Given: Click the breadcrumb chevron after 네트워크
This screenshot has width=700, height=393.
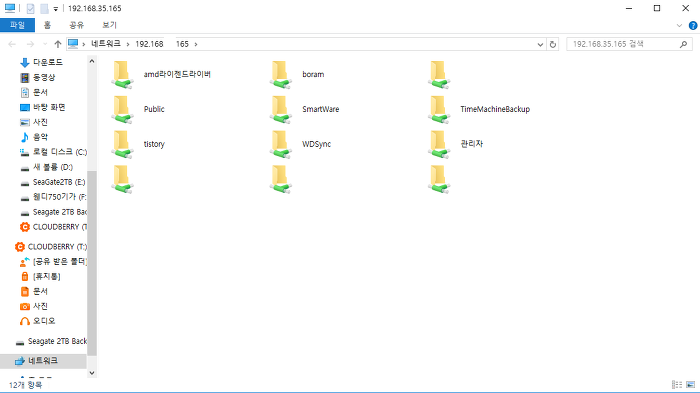Looking at the screenshot, I should (x=128, y=44).
